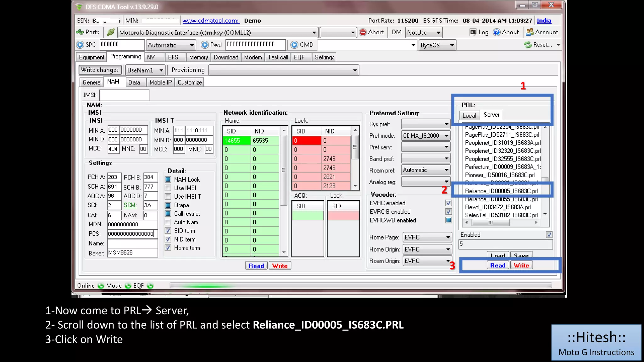644x362 pixels.
Task: Click the Ports icon in toolbar
Action: 80,32
